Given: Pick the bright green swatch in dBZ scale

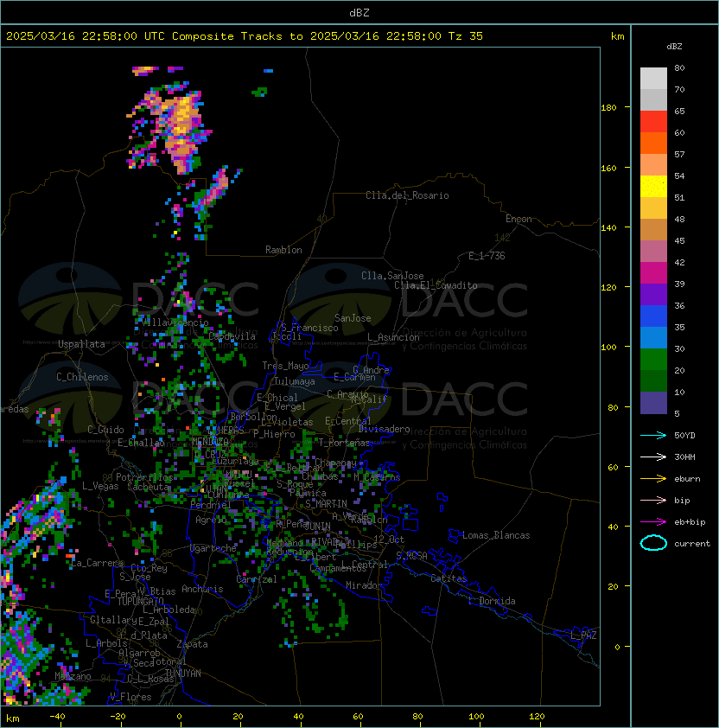Looking at the screenshot, I should coord(653,360).
